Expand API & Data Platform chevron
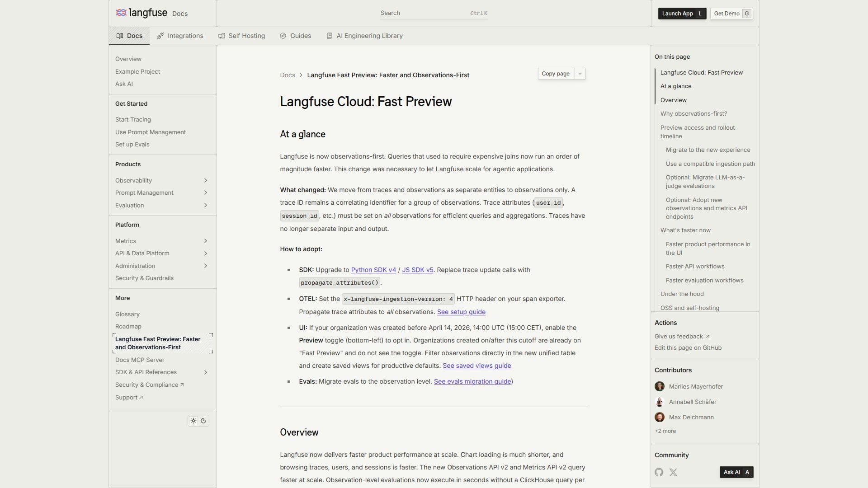Screen dimensions: 868x488 coord(206,253)
